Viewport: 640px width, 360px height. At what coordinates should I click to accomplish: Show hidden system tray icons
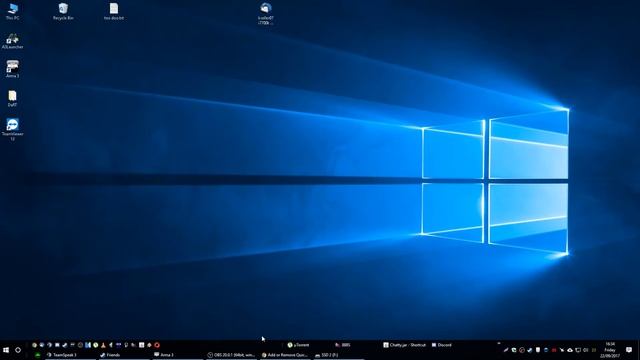(499, 343)
